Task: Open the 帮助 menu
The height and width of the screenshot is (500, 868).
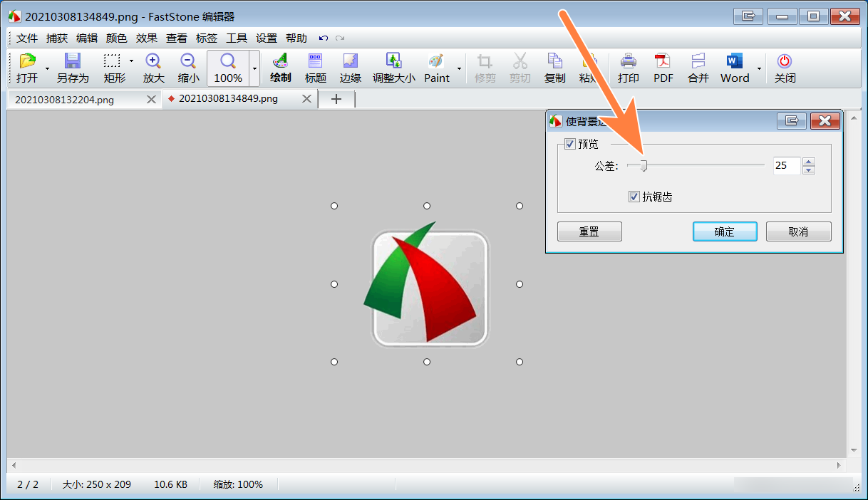Action: [x=296, y=38]
